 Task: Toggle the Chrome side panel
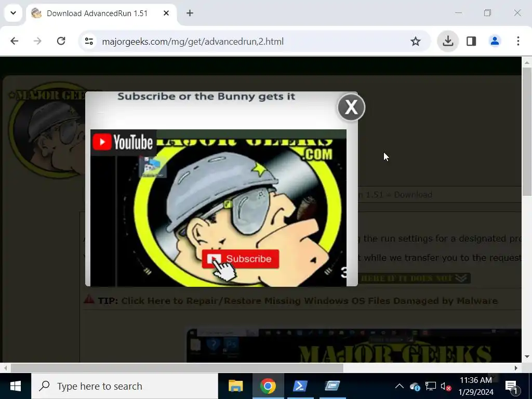click(471, 42)
